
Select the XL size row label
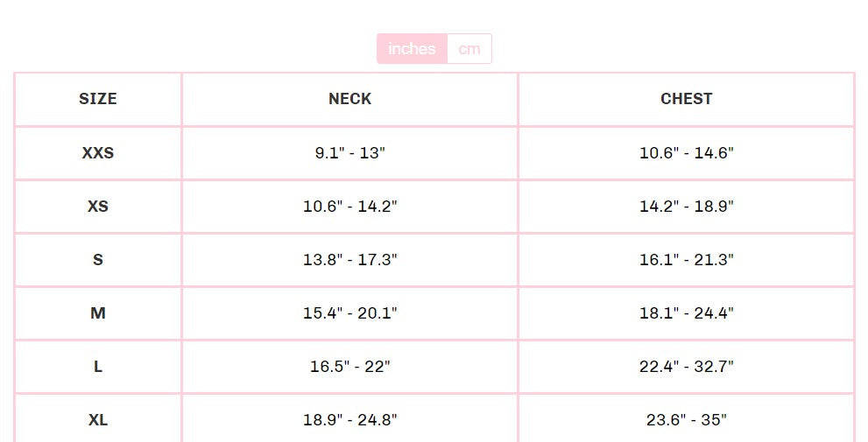click(x=98, y=420)
